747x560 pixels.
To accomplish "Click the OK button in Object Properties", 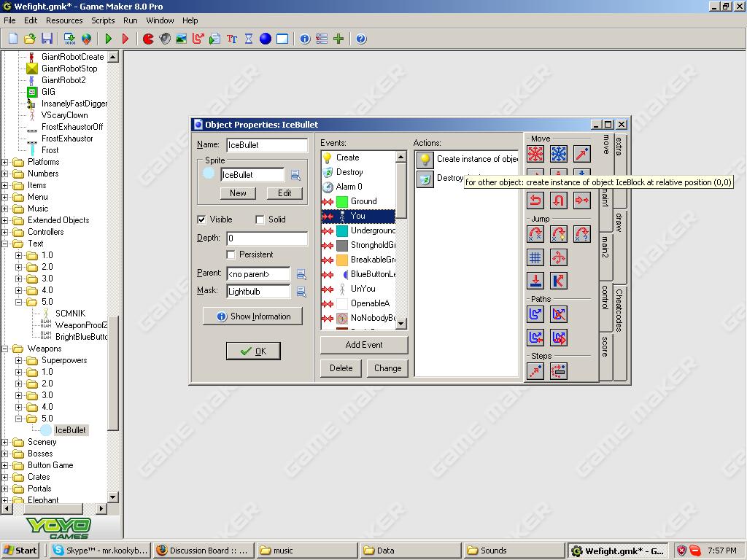I will point(253,351).
